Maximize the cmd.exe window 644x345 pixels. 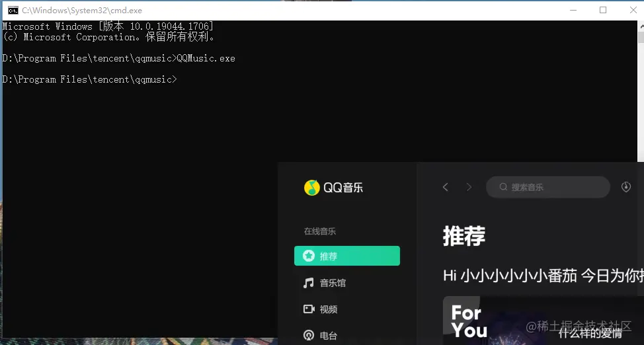click(603, 10)
